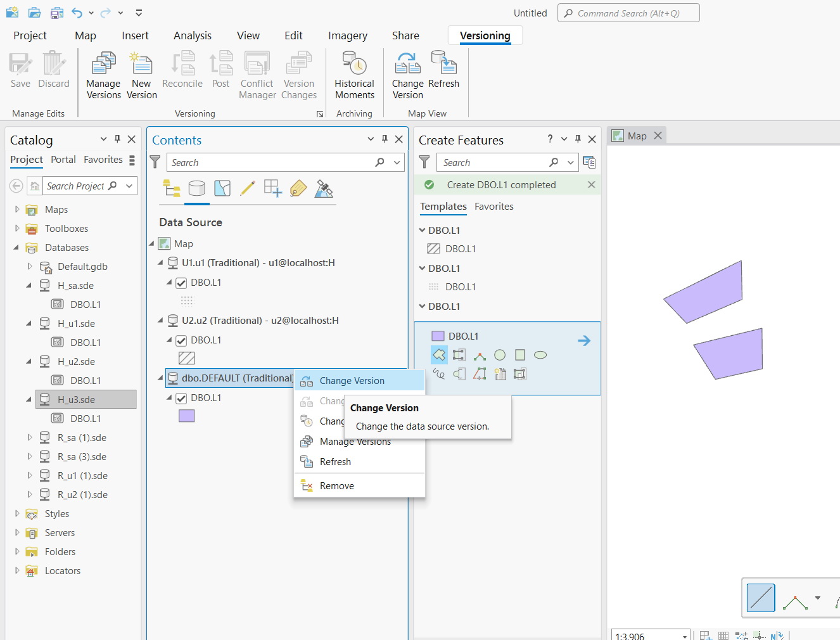Select the List By Editing pencil icon
The width and height of the screenshot is (840, 640).
248,188
